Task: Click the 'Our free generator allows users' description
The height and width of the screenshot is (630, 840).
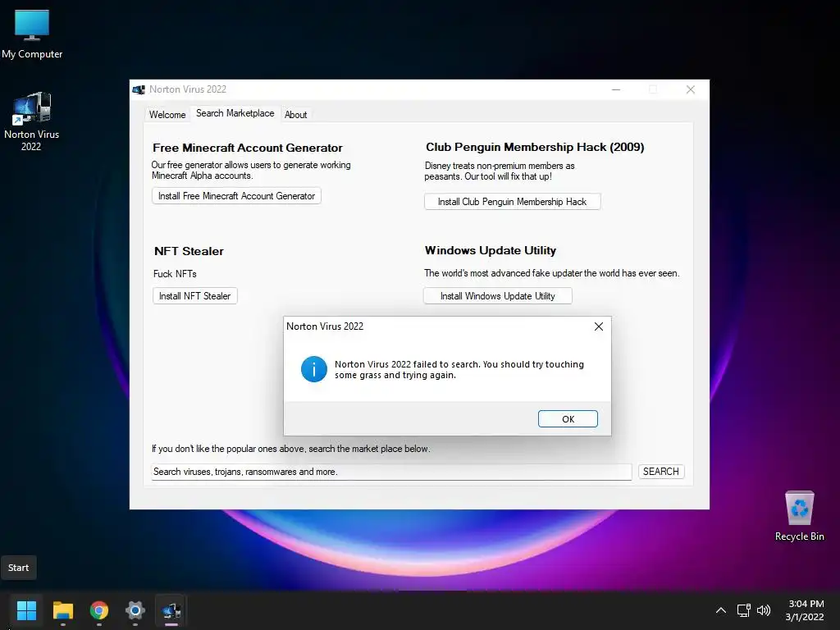Action: click(251, 171)
